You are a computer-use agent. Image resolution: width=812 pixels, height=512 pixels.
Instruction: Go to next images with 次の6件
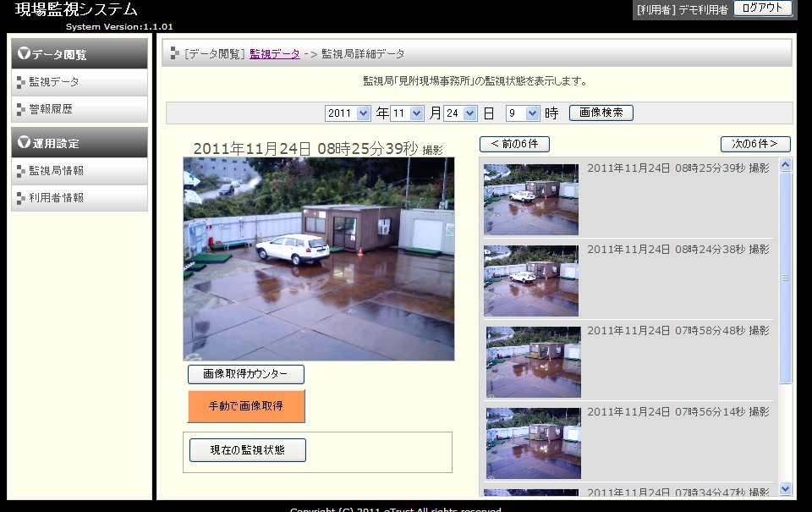755,144
